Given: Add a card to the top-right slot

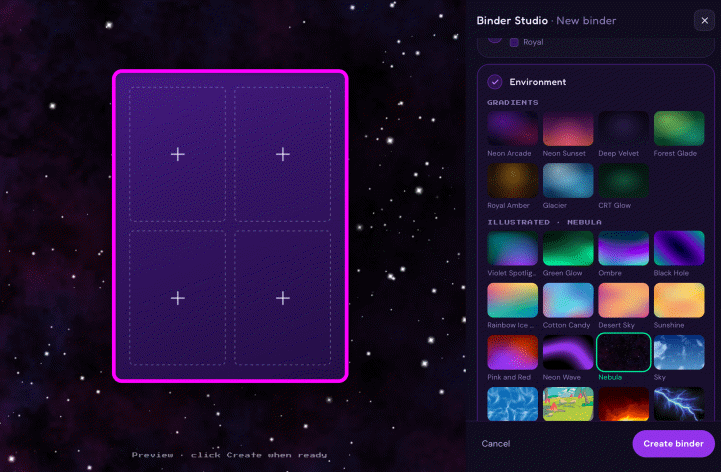Looking at the screenshot, I should point(282,154).
